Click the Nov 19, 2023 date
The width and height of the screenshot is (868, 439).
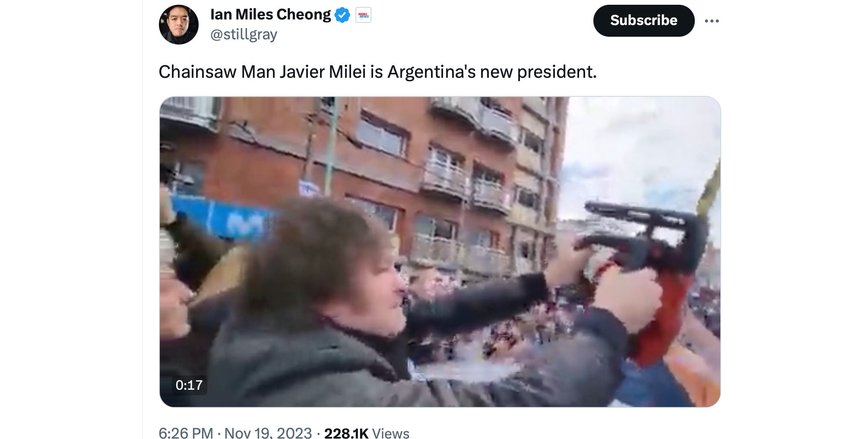(x=268, y=433)
